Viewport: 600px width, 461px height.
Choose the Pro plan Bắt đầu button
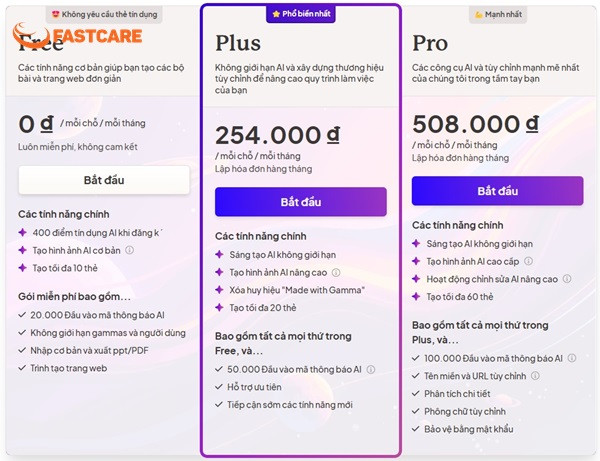tap(497, 191)
